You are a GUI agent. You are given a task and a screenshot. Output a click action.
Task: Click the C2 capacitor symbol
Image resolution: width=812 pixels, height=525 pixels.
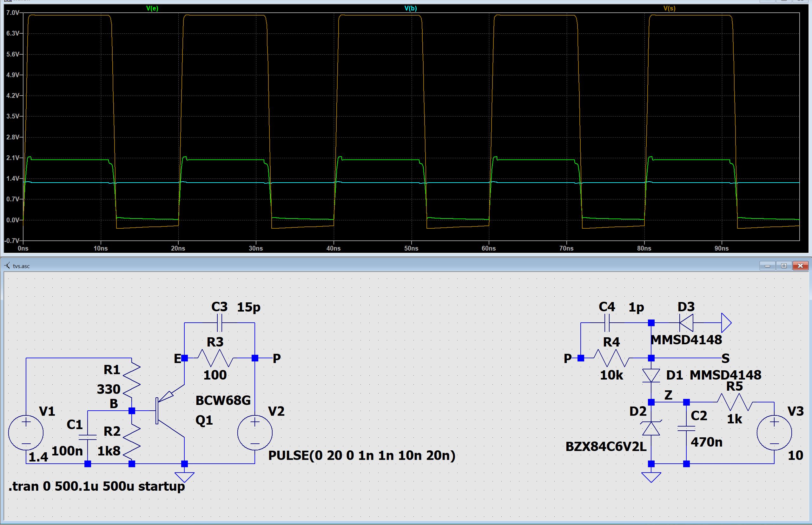click(686, 428)
